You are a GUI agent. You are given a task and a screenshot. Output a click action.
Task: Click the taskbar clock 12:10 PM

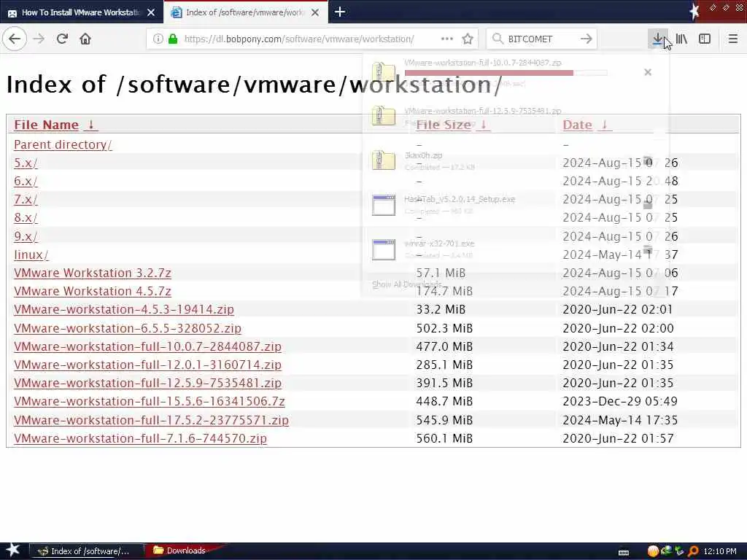click(x=720, y=551)
